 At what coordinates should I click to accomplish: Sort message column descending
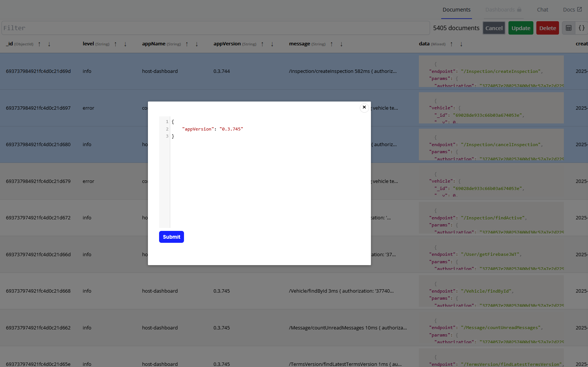tap(341, 44)
